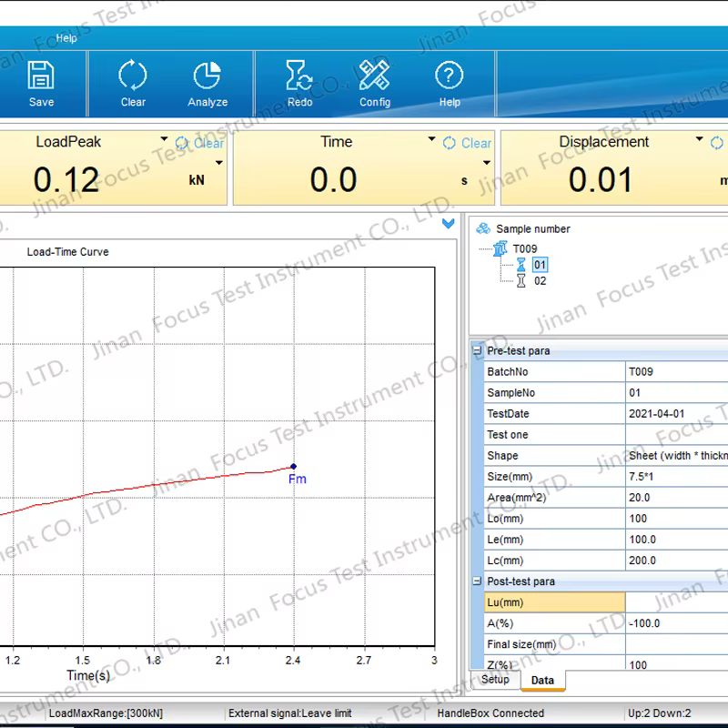This screenshot has width=728, height=728.
Task: Select the T009 batch tree node
Action: [x=524, y=248]
